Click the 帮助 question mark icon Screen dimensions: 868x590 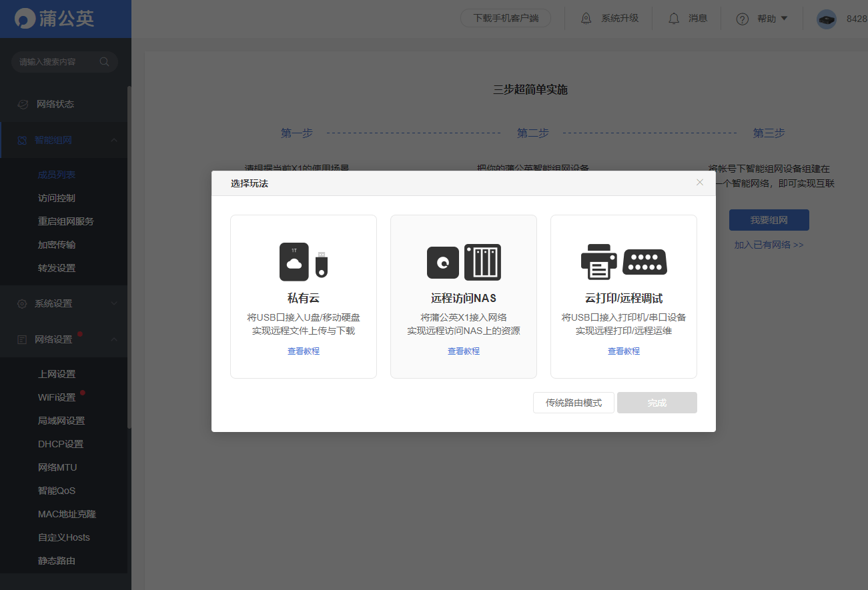click(742, 19)
